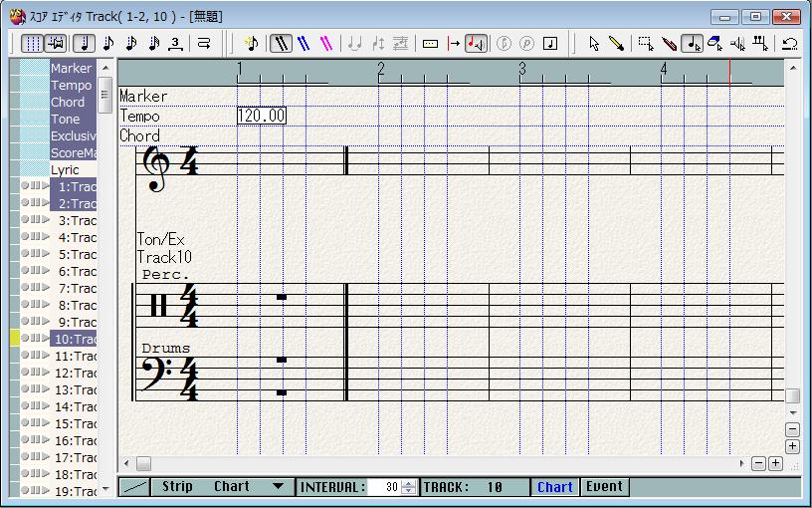
Task: Open the Strip Chart dropdown
Action: point(278,487)
